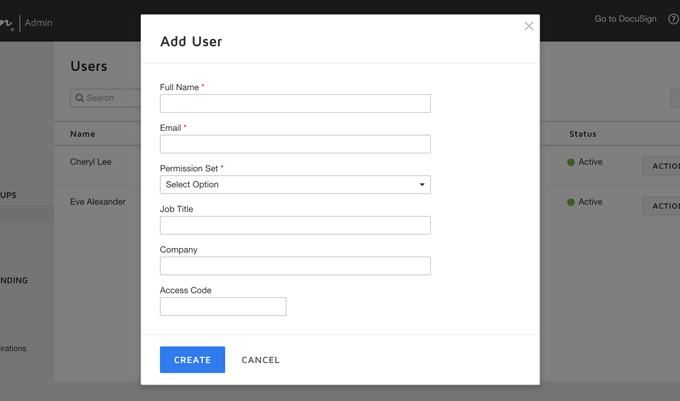Screen dimensions: 680x401
Task: Click into the Email input field
Action: tap(295, 144)
